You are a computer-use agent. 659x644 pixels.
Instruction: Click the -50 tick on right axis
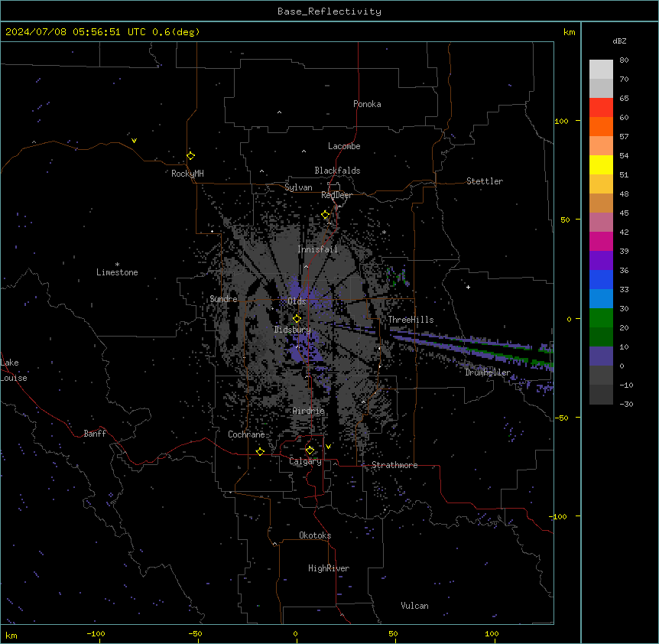[561, 418]
